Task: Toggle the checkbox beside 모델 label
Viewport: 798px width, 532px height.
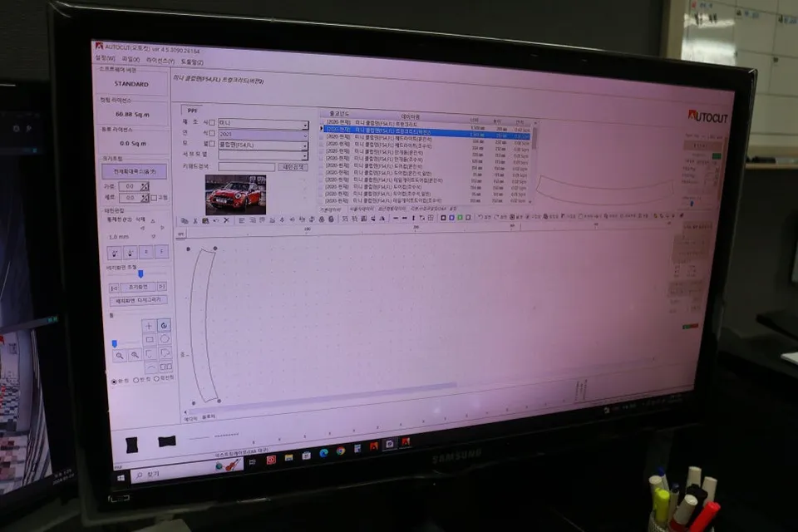Action: [x=212, y=144]
